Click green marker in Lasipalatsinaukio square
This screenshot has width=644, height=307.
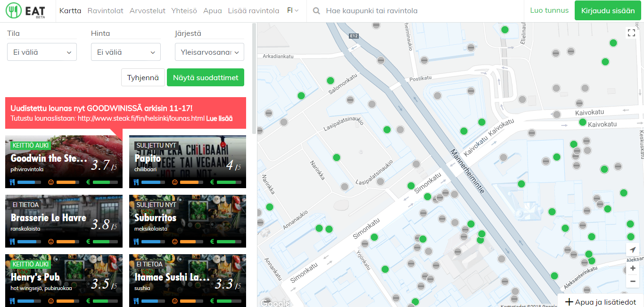337,158
